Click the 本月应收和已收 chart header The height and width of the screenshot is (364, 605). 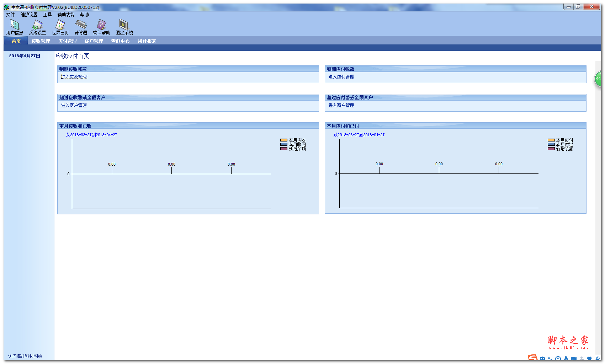point(188,126)
